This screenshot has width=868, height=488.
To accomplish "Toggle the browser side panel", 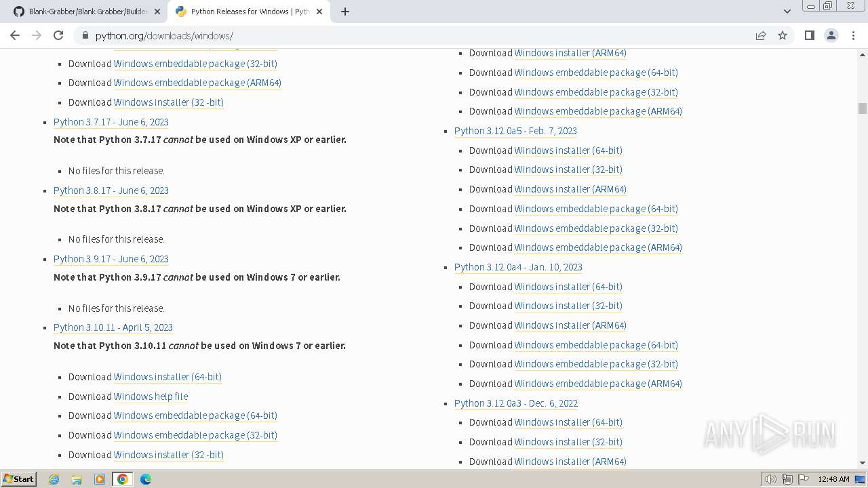I will coord(809,35).
